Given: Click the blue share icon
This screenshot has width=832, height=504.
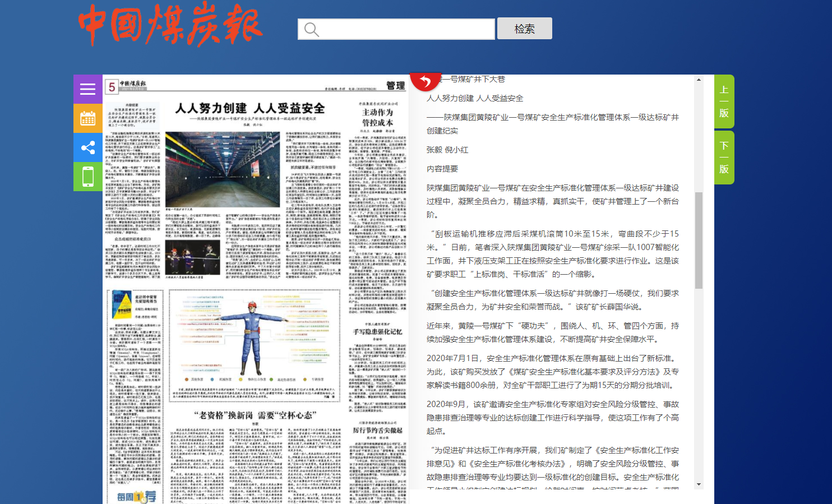Looking at the screenshot, I should [87, 147].
